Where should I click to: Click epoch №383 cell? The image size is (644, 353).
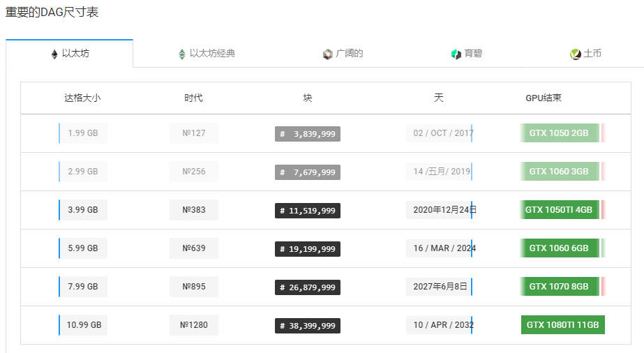point(194,210)
